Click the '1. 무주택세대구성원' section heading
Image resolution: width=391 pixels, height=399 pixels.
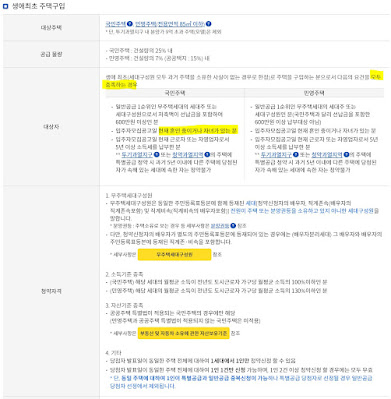coord(129,195)
